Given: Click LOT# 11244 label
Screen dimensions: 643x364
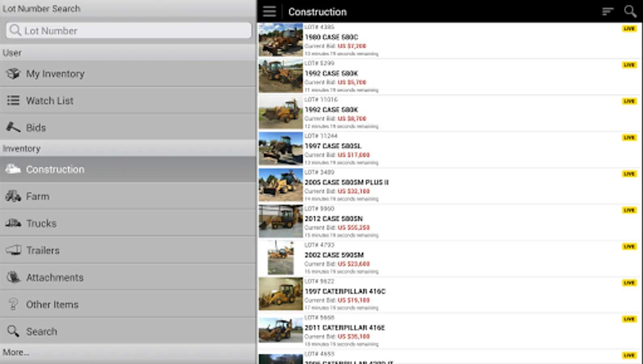Looking at the screenshot, I should click(321, 136).
